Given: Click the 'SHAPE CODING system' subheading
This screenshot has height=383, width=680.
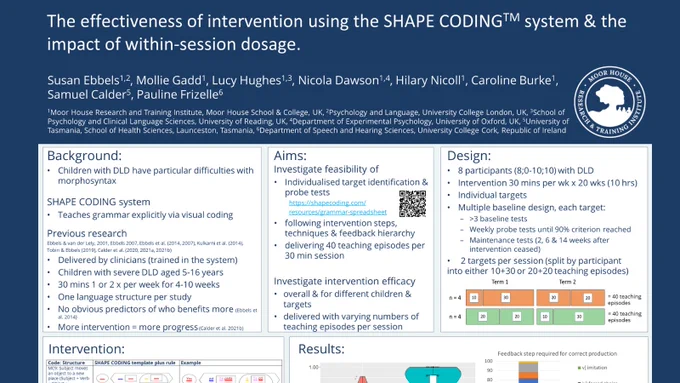Looking at the screenshot, I should coord(98,202).
